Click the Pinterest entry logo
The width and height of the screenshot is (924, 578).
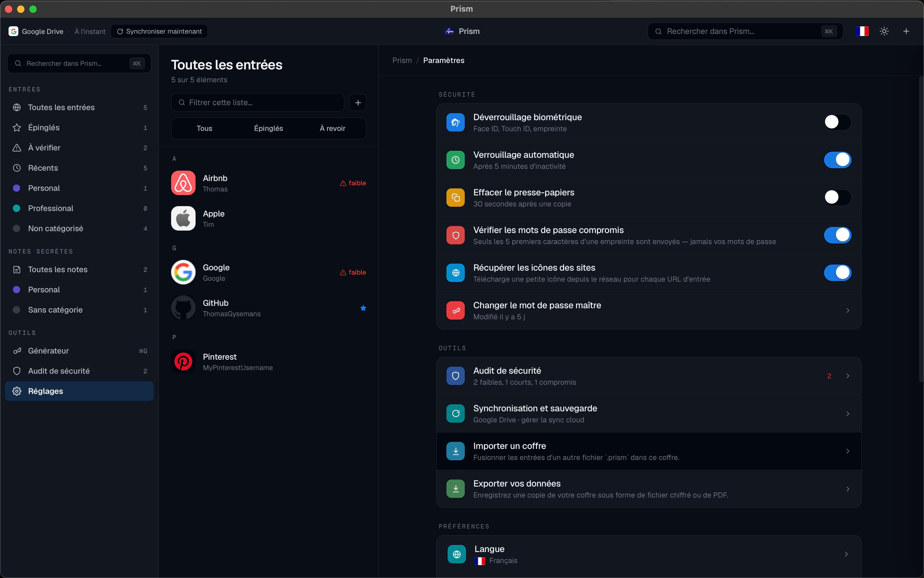183,361
